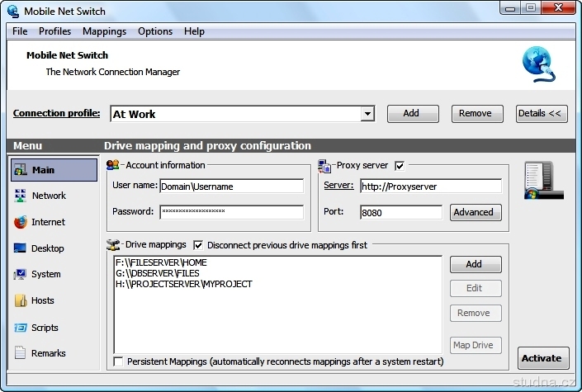582x392 pixels.
Task: Open the Scripts section icon
Action: point(20,328)
